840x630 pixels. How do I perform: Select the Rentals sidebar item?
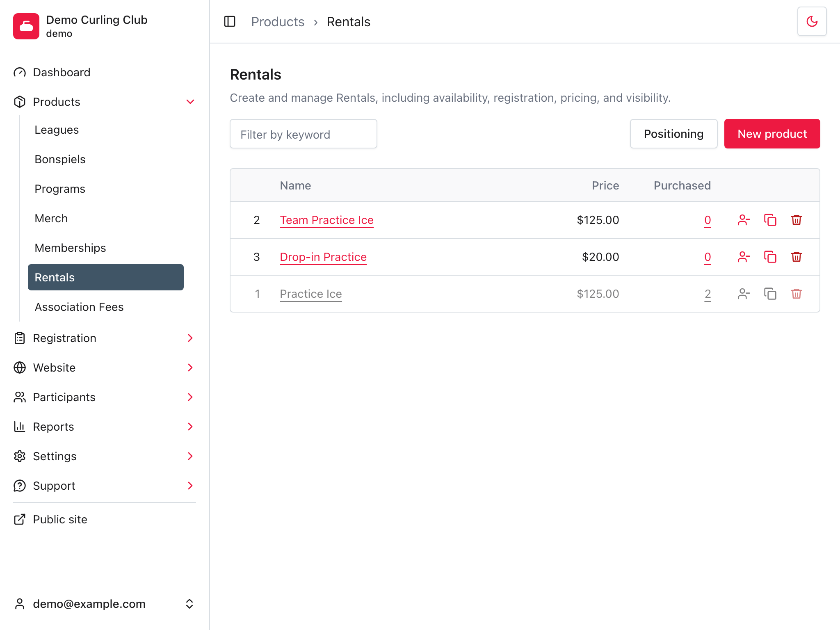pyautogui.click(x=106, y=277)
